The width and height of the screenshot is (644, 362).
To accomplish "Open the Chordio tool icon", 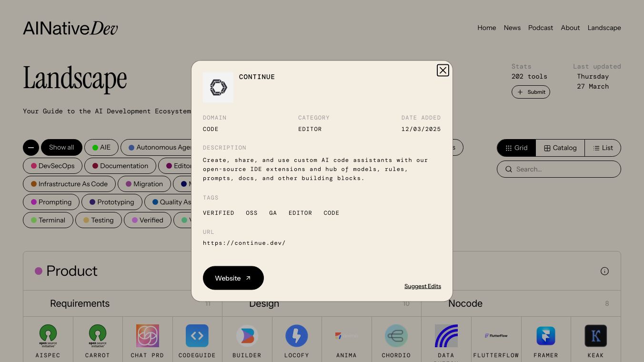I will click(x=396, y=336).
